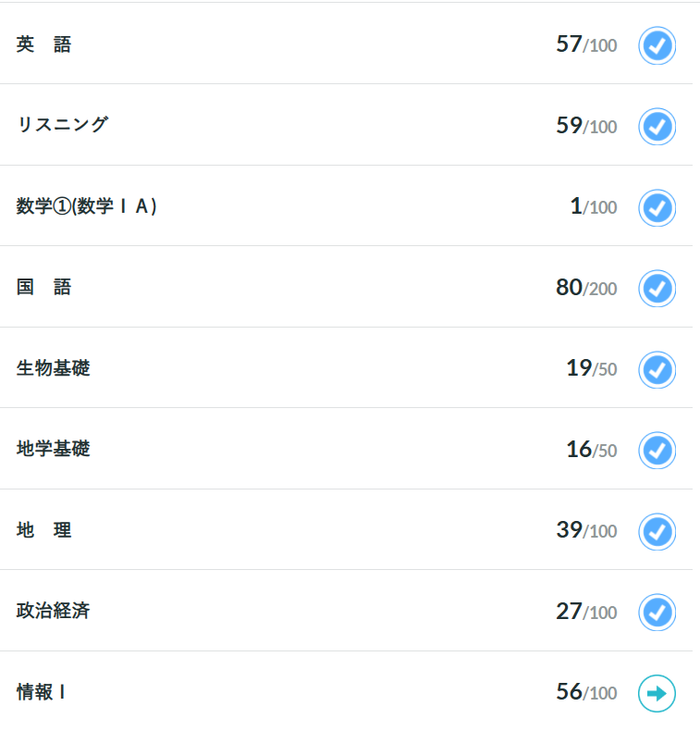Open the 数学①(数学ⅠA) subject row
The height and width of the screenshot is (731, 700).
[x=87, y=206]
